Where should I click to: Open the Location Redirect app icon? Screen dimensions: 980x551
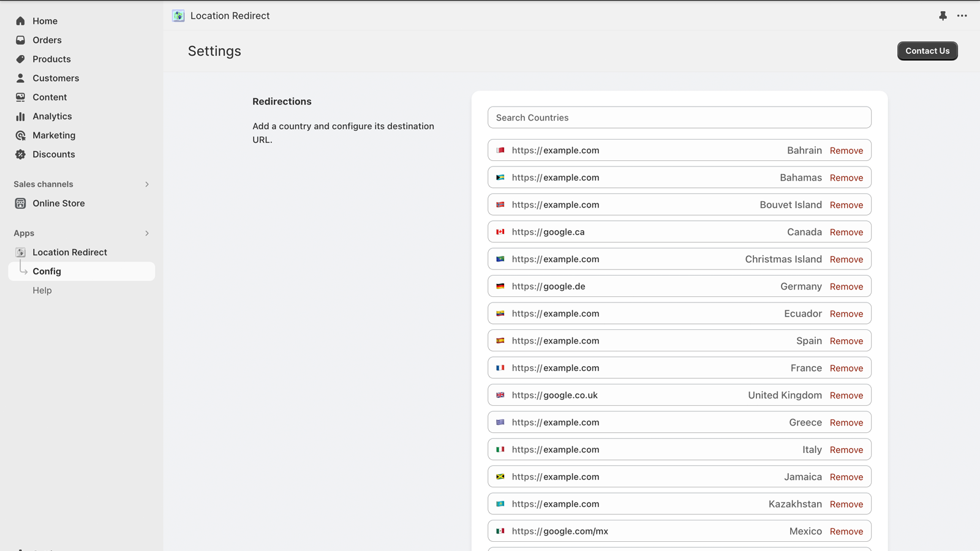tap(20, 252)
